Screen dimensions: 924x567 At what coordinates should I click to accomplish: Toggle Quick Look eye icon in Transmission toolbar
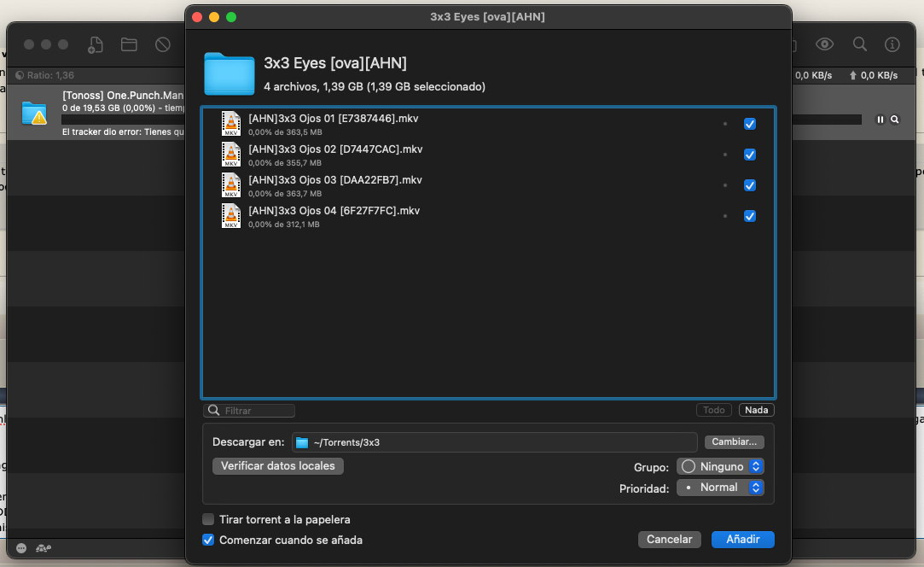pos(824,44)
